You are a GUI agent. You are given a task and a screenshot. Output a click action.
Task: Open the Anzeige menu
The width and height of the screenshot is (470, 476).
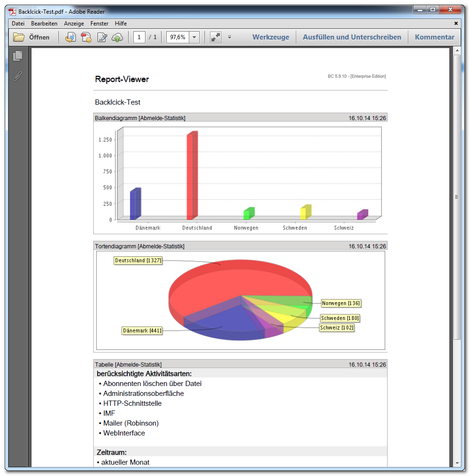coord(74,24)
